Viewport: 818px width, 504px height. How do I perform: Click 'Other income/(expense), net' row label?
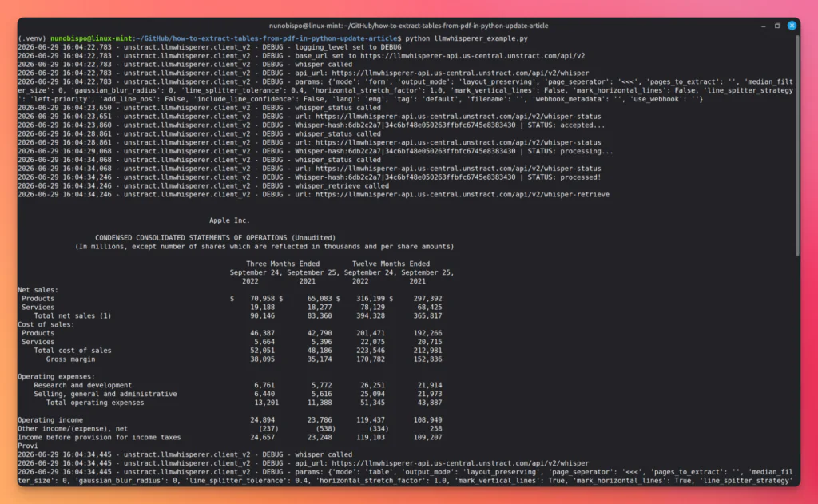73,429
